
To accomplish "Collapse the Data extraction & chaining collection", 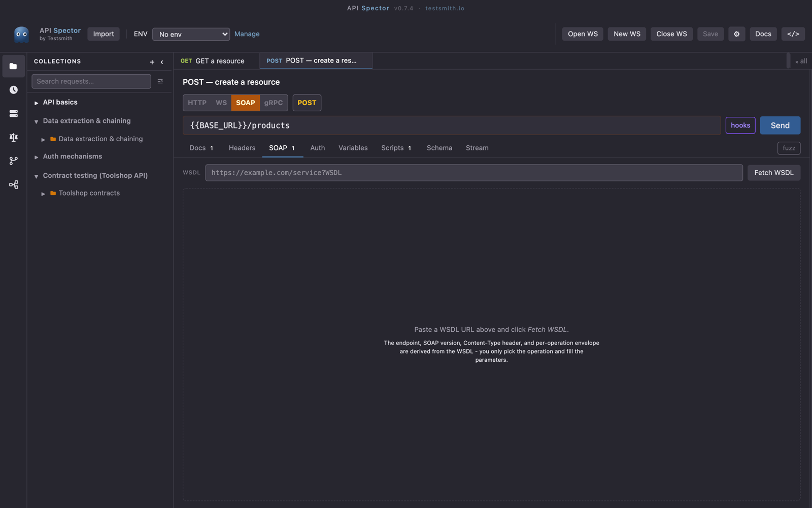I will tap(37, 121).
